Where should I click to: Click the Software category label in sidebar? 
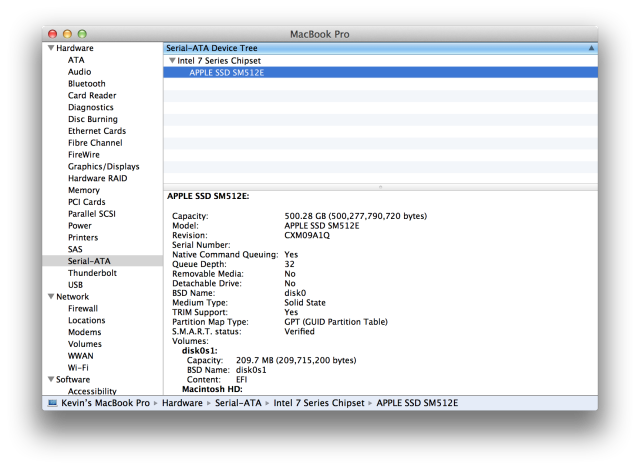(73, 380)
